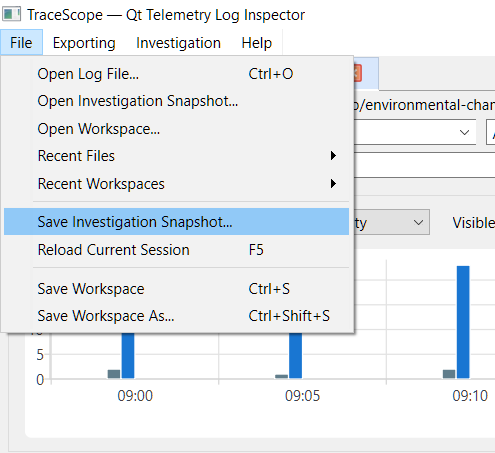Choose Open Workspace… menu entry

(x=176, y=129)
